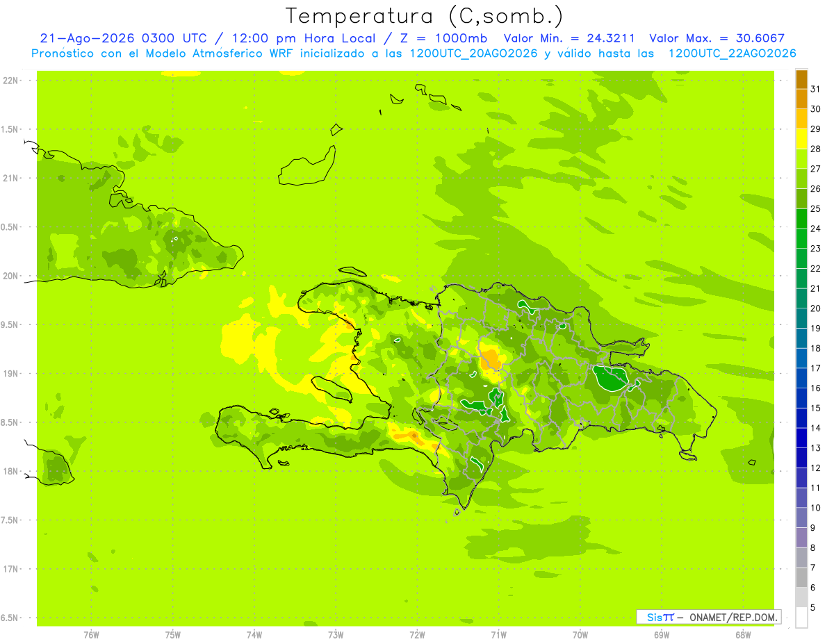This screenshot has width=834, height=644.
Task: Click the legend band between 27 and 28
Action: (801, 158)
